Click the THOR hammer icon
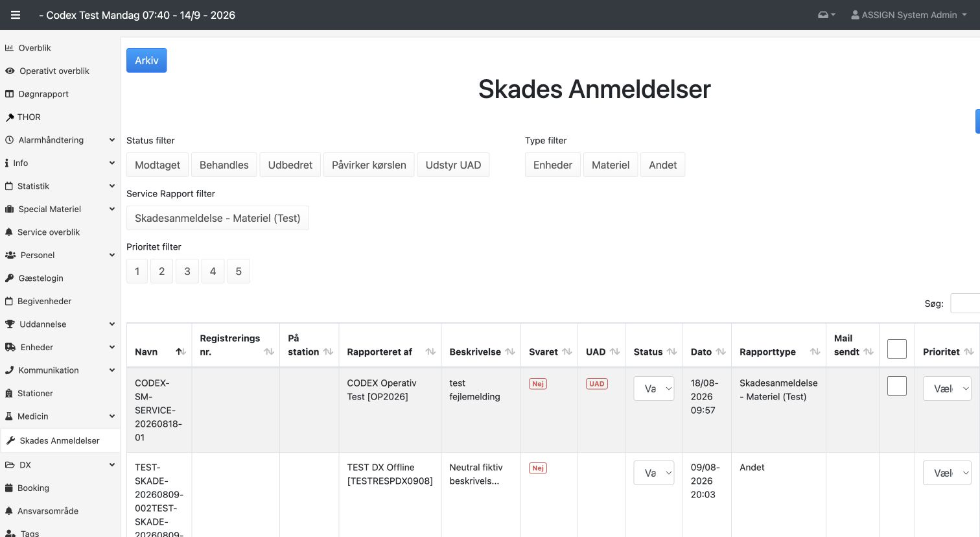 (9, 117)
